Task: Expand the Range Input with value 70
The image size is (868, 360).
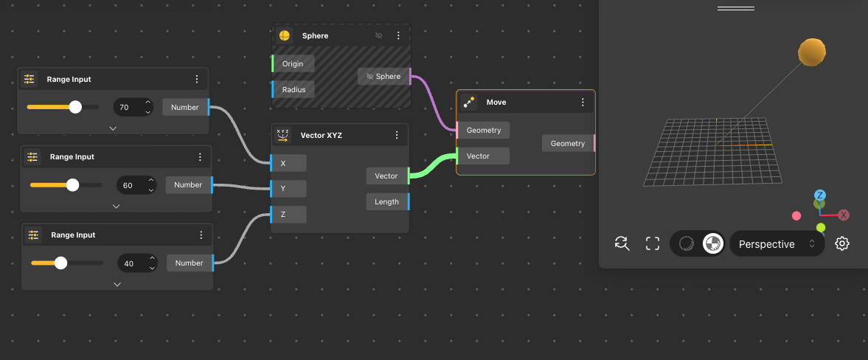Action: [x=113, y=128]
